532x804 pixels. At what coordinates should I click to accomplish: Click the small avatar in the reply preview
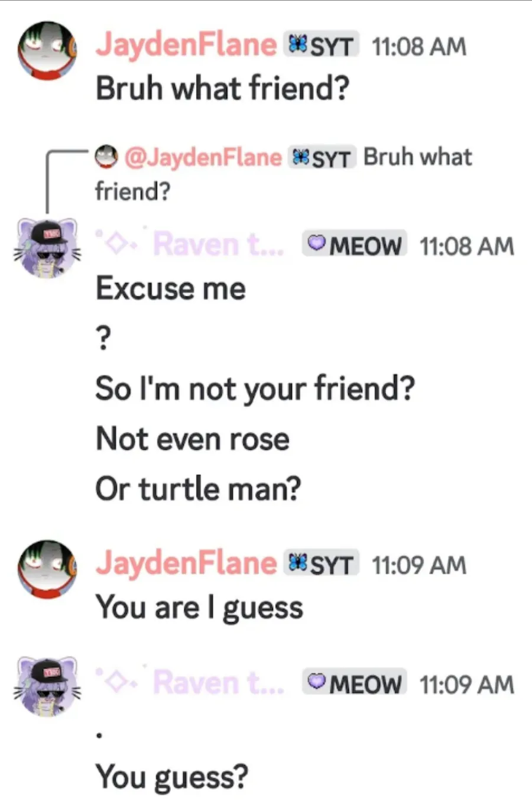pyautogui.click(x=106, y=157)
